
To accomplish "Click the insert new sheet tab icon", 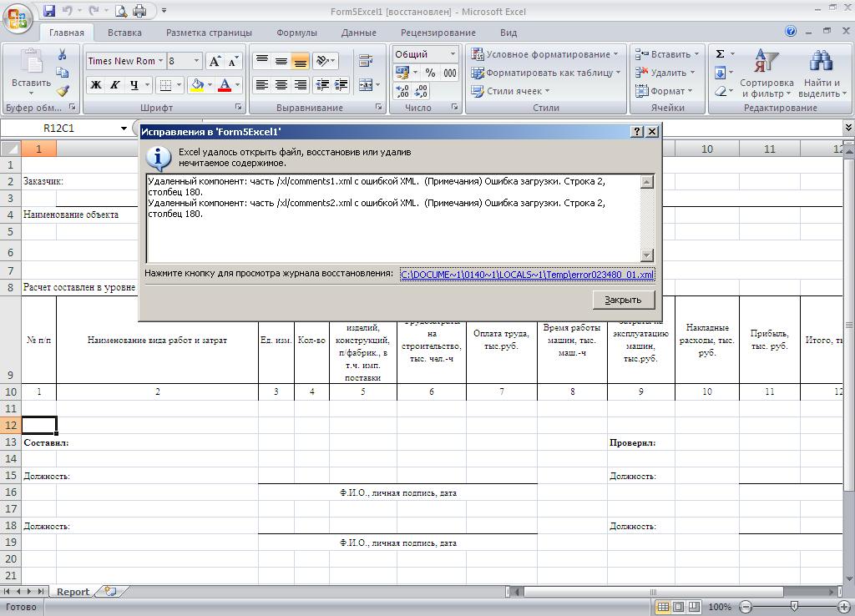I will coord(109,591).
